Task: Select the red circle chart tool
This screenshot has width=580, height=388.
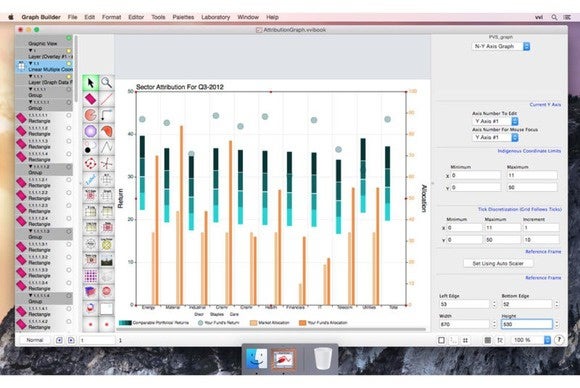Action: [107, 292]
